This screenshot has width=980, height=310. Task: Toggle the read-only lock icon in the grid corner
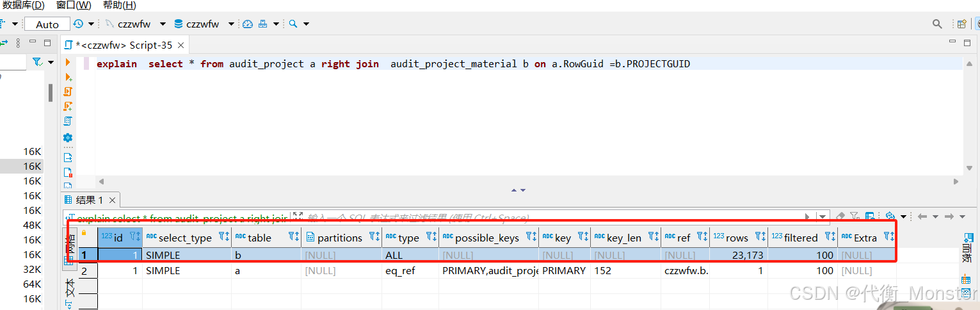click(x=83, y=232)
